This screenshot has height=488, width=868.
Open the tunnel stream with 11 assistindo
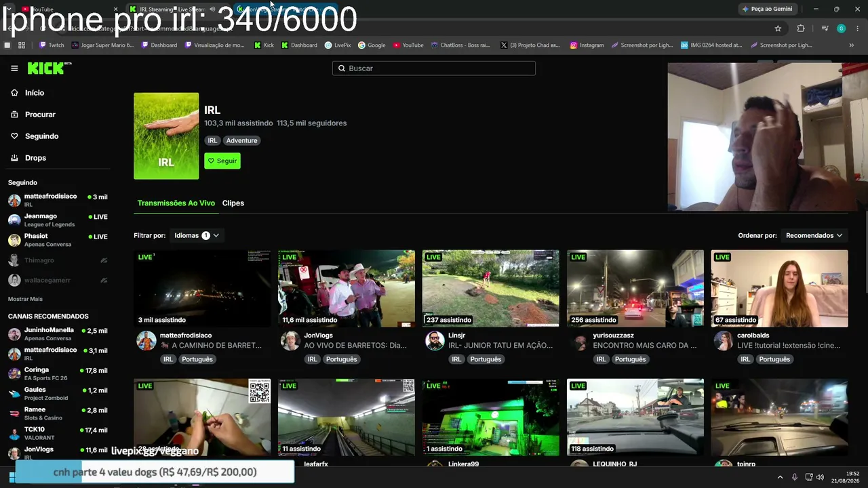347,418
